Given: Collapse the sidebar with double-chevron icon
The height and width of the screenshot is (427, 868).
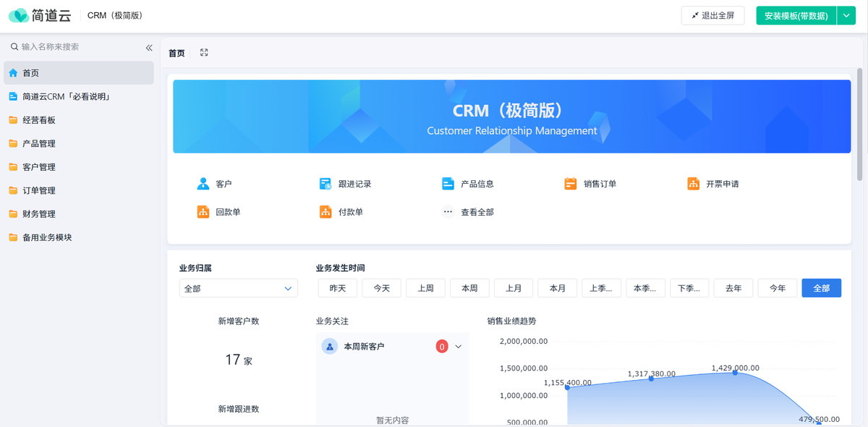Looking at the screenshot, I should pyautogui.click(x=149, y=48).
